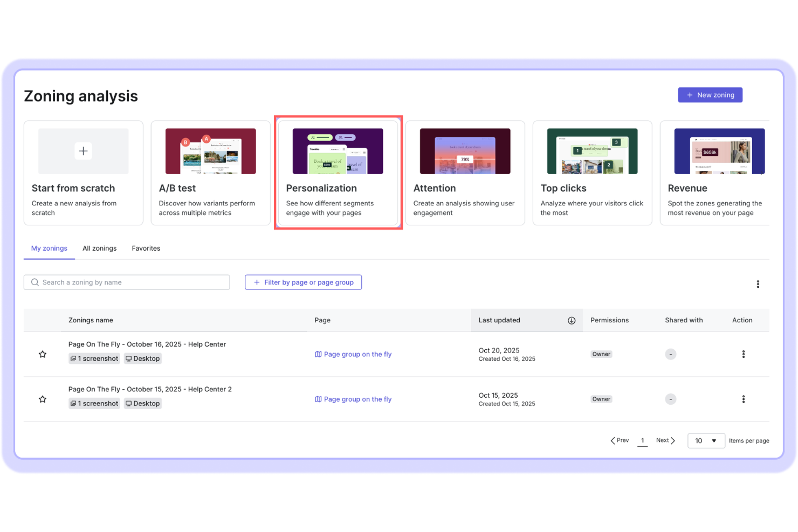Click the Desktop tag in October 15 row
Screen dimensions: 798x532
click(x=143, y=403)
